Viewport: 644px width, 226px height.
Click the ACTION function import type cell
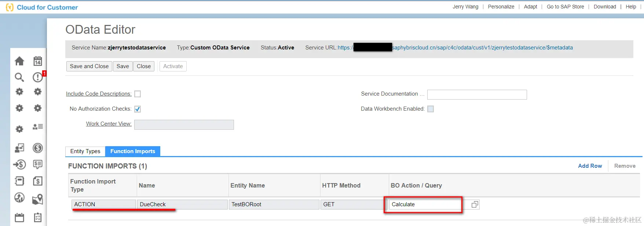point(104,204)
